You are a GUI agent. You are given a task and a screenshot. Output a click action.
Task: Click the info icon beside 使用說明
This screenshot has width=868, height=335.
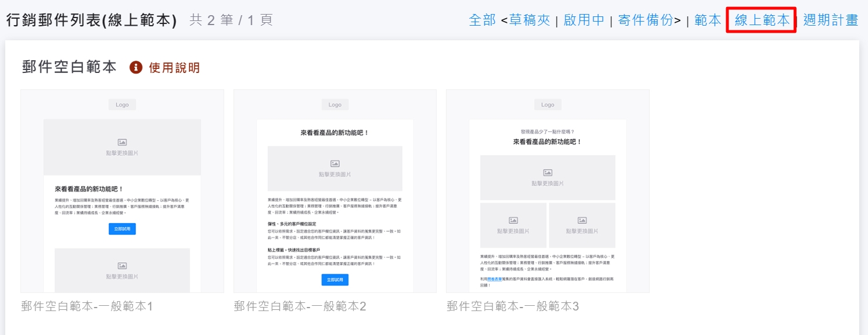[136, 68]
